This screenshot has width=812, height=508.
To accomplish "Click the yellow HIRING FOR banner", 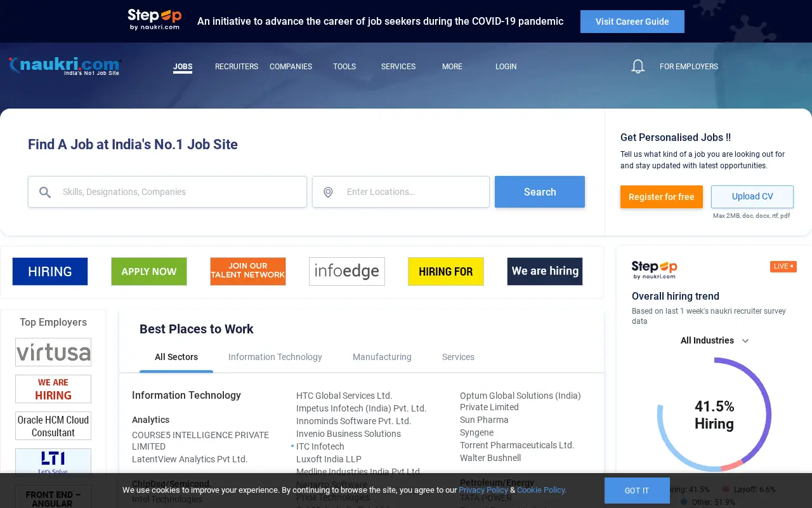I will point(446,271).
